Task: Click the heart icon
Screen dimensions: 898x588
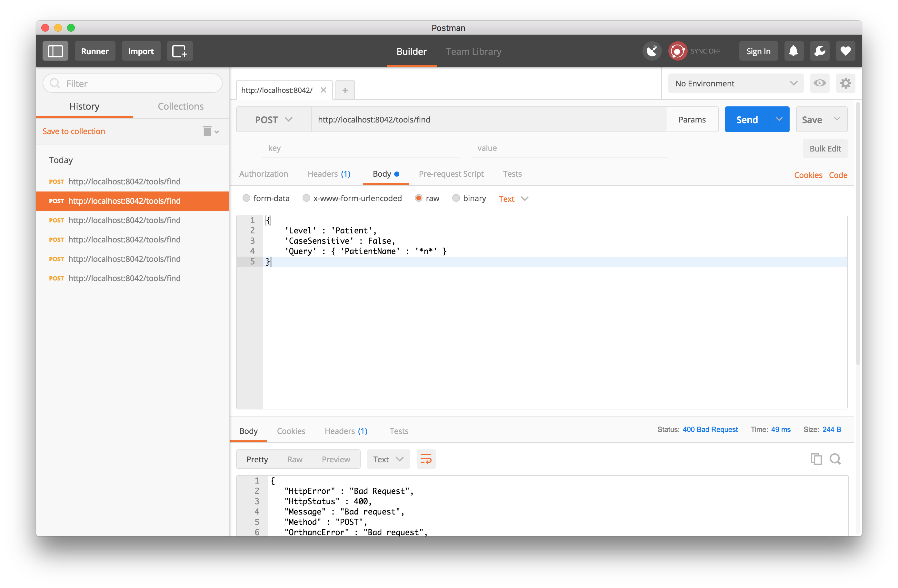Action: point(845,51)
